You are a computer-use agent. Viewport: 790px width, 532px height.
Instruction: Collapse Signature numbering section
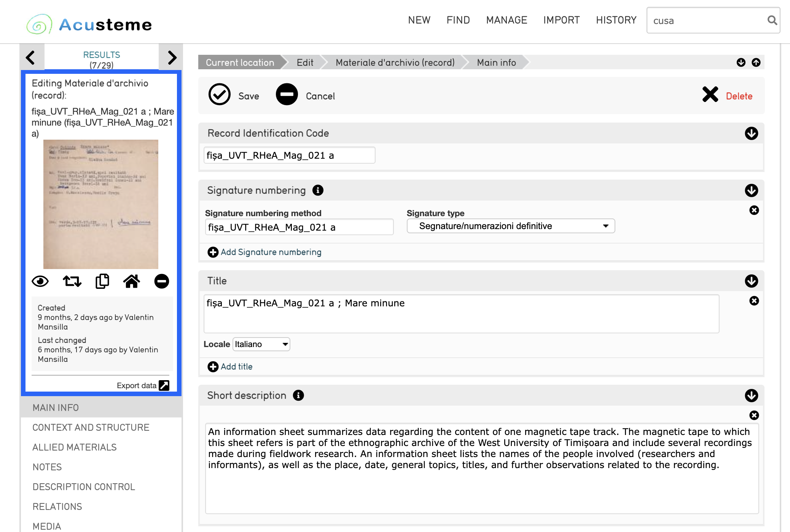point(752,190)
